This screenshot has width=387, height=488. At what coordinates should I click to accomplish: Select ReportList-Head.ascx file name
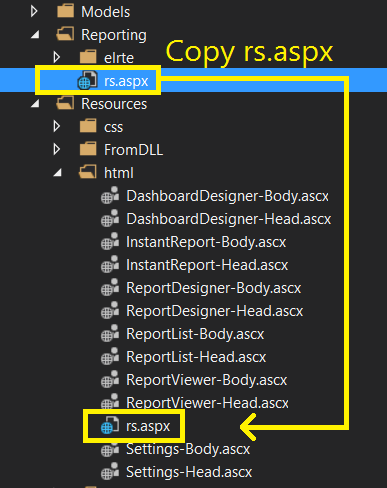(196, 357)
